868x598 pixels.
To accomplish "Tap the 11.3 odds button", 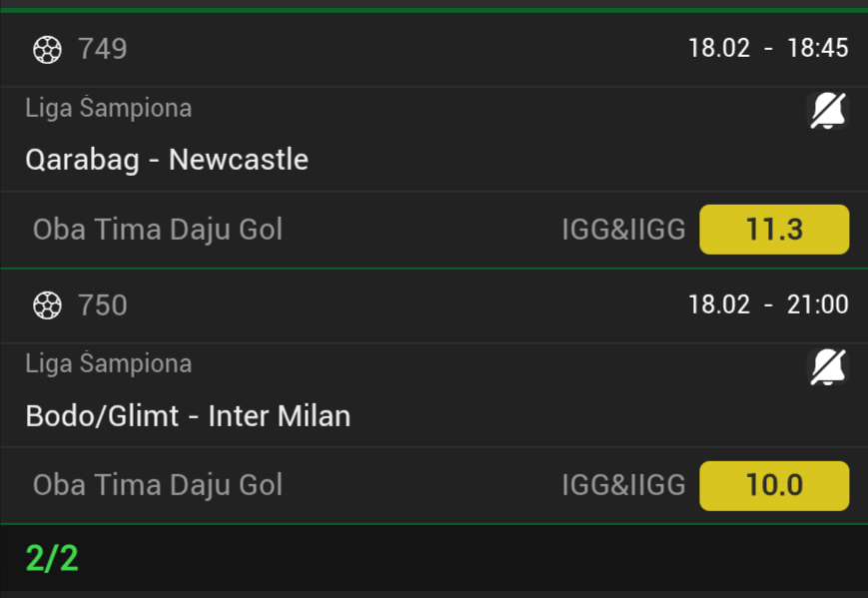I will point(774,230).
